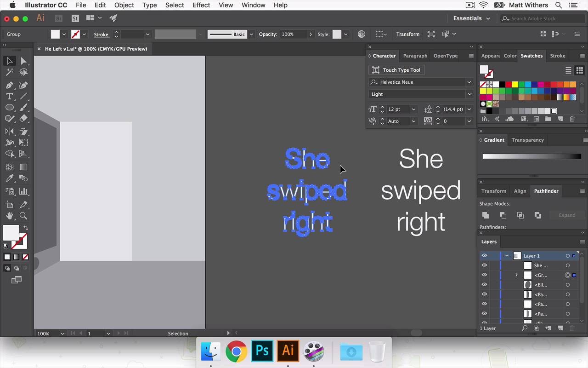Toggle visibility of the Ellipse sublayer
The image size is (588, 368).
click(484, 285)
